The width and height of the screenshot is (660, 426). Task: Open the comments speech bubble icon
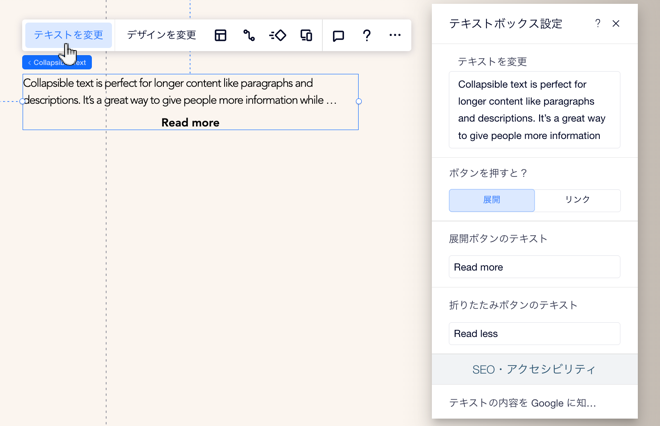coord(338,36)
